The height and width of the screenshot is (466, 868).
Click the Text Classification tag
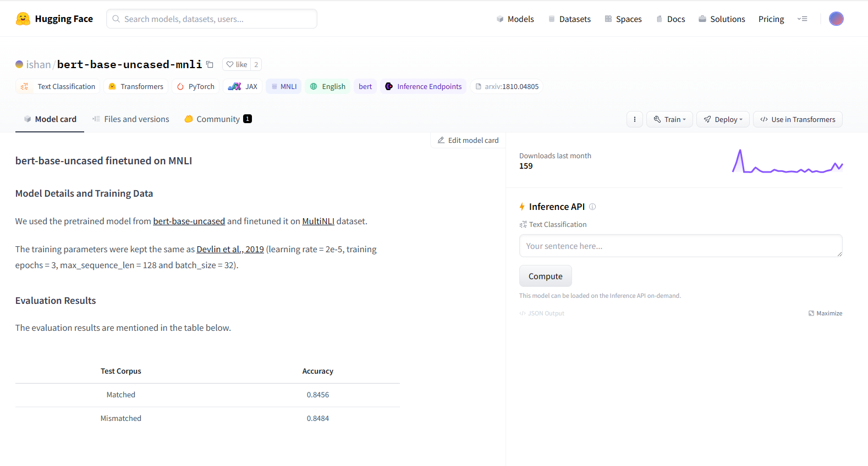tap(58, 86)
